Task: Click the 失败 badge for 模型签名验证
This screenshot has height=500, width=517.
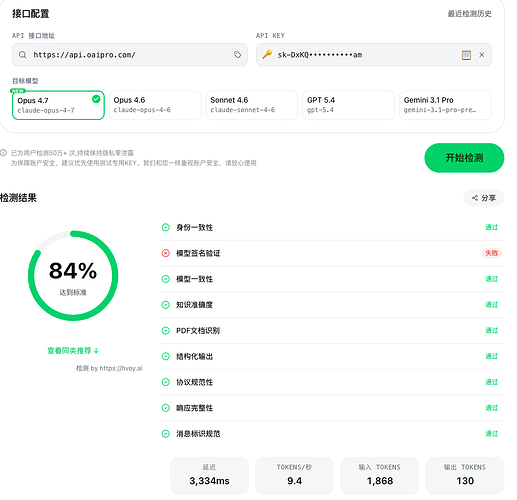Action: tap(492, 253)
